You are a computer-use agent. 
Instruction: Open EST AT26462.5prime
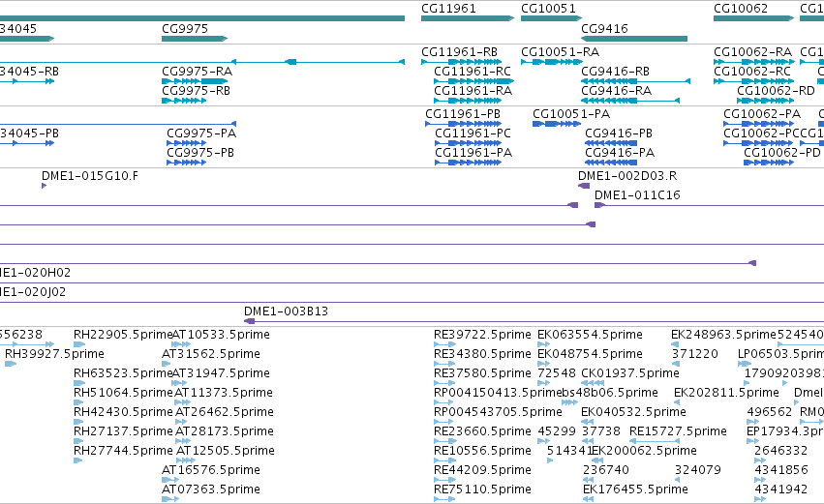[183, 422]
